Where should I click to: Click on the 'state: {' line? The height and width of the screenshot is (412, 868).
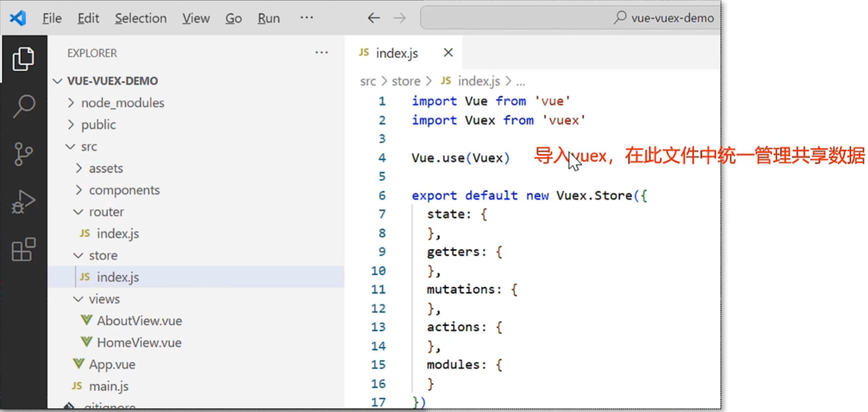457,214
